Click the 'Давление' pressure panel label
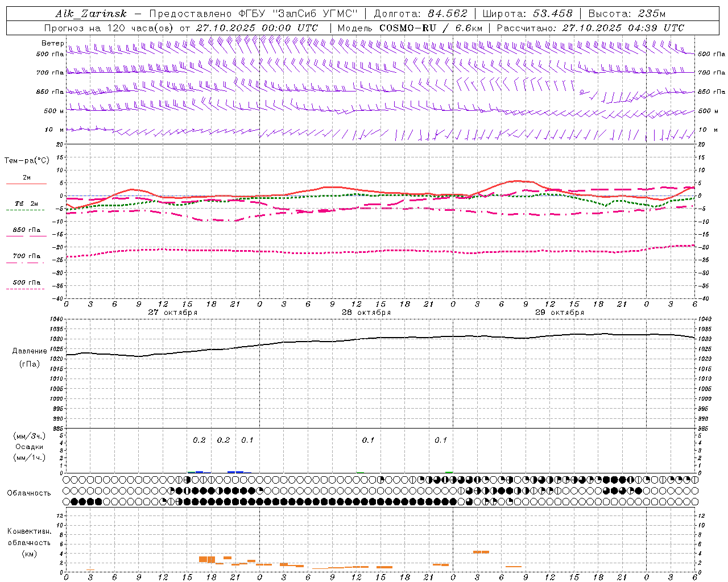 click(30, 351)
